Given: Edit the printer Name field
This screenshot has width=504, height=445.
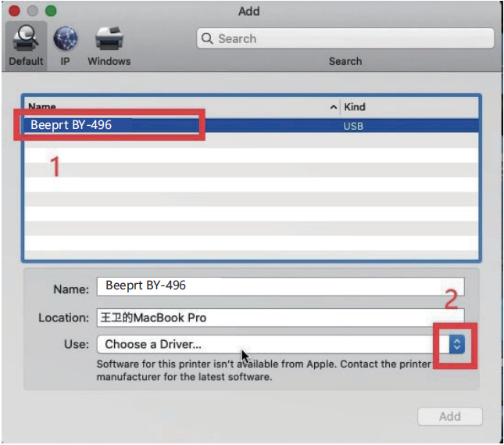Looking at the screenshot, I should [x=281, y=285].
